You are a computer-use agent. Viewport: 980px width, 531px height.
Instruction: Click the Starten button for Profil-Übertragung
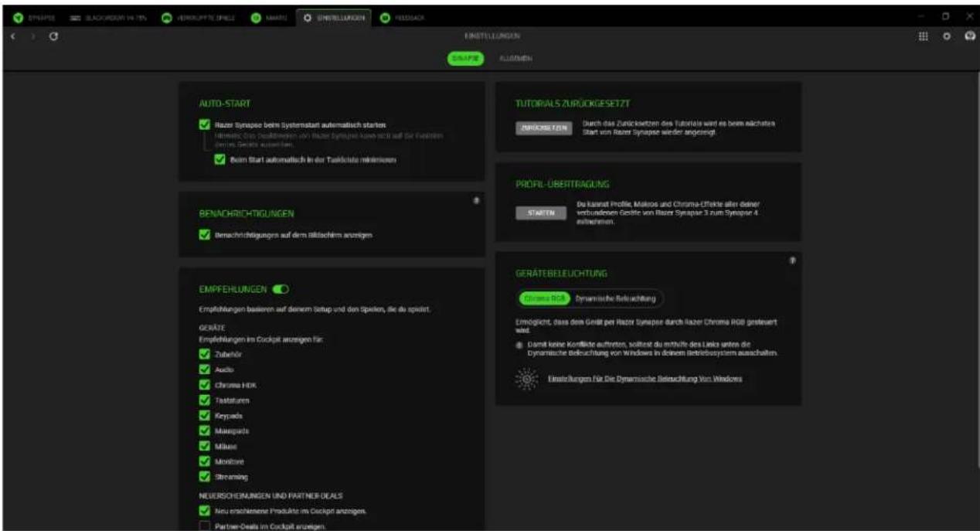pyautogui.click(x=541, y=213)
